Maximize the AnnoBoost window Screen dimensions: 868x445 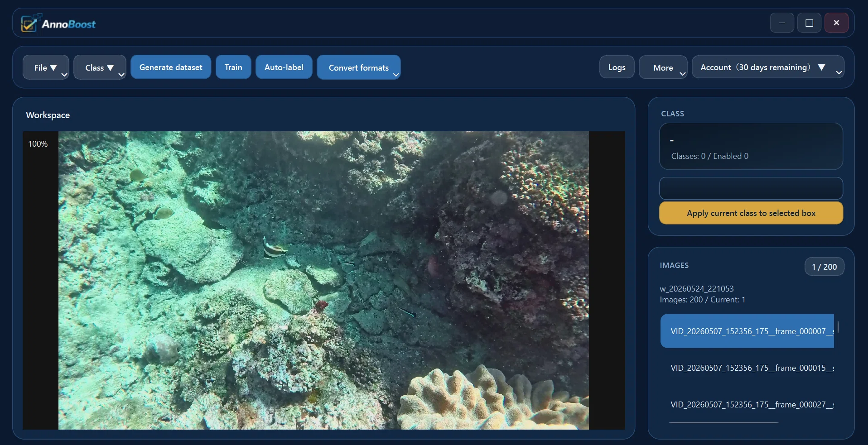(809, 23)
